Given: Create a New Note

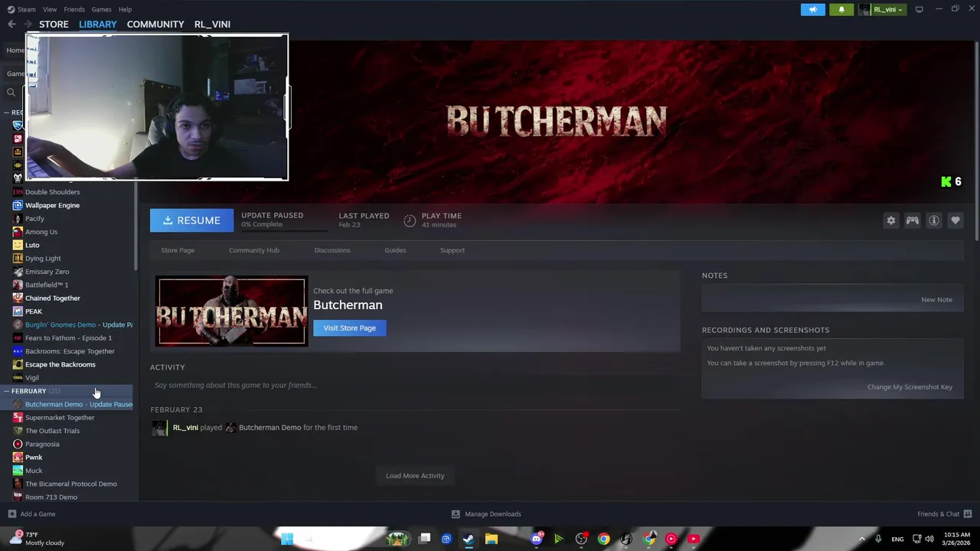Looking at the screenshot, I should click(x=936, y=300).
